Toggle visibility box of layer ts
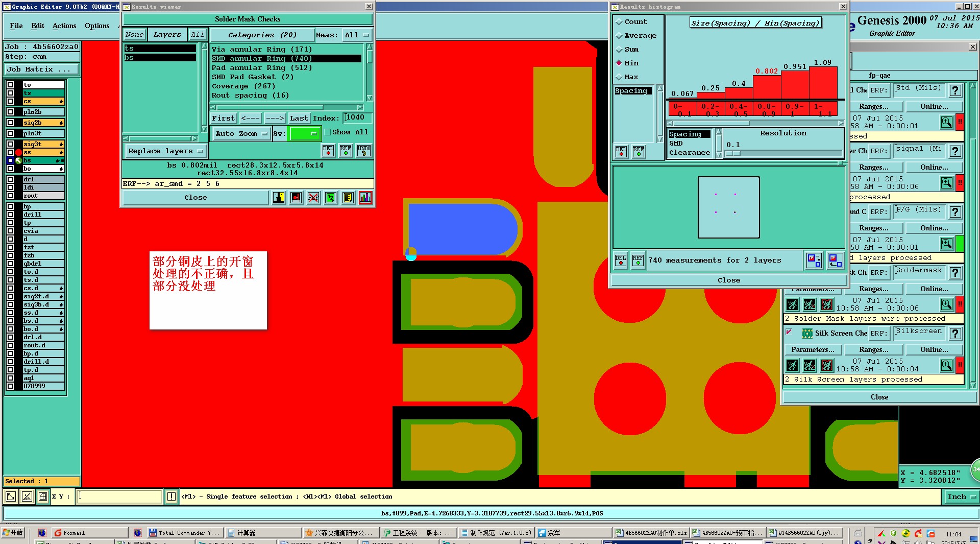This screenshot has height=544, width=980. tap(10, 93)
